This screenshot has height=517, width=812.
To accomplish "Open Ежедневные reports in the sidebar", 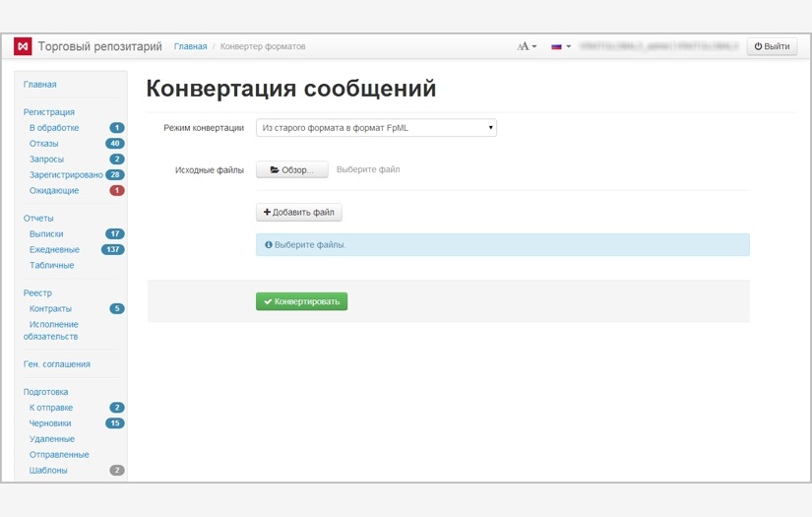I will pos(54,249).
